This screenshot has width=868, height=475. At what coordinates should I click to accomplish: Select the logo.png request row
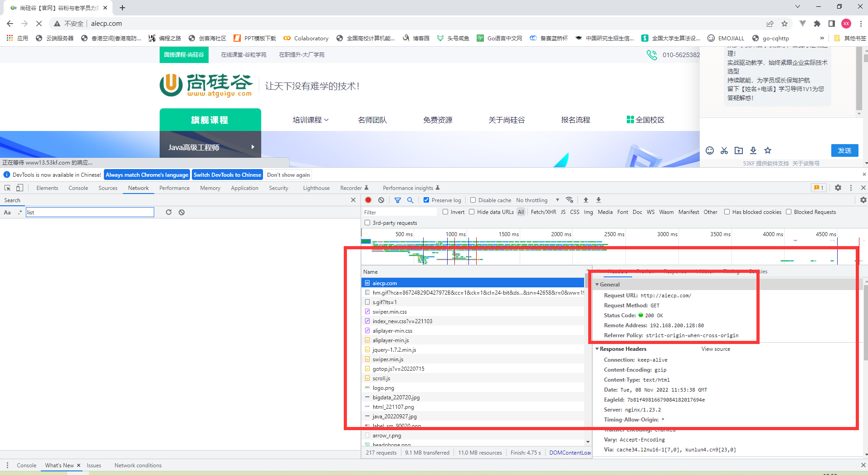[473, 388]
